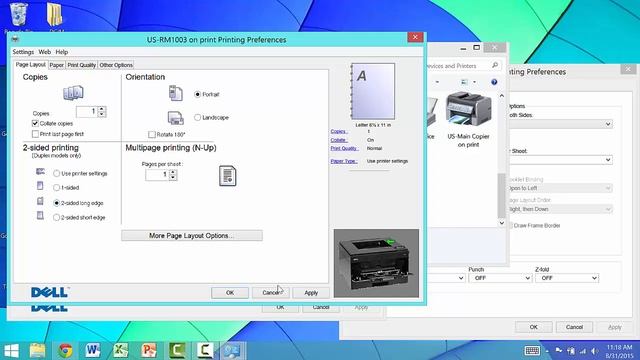Open the Sheet dropdown in back dialog

pos(561,160)
